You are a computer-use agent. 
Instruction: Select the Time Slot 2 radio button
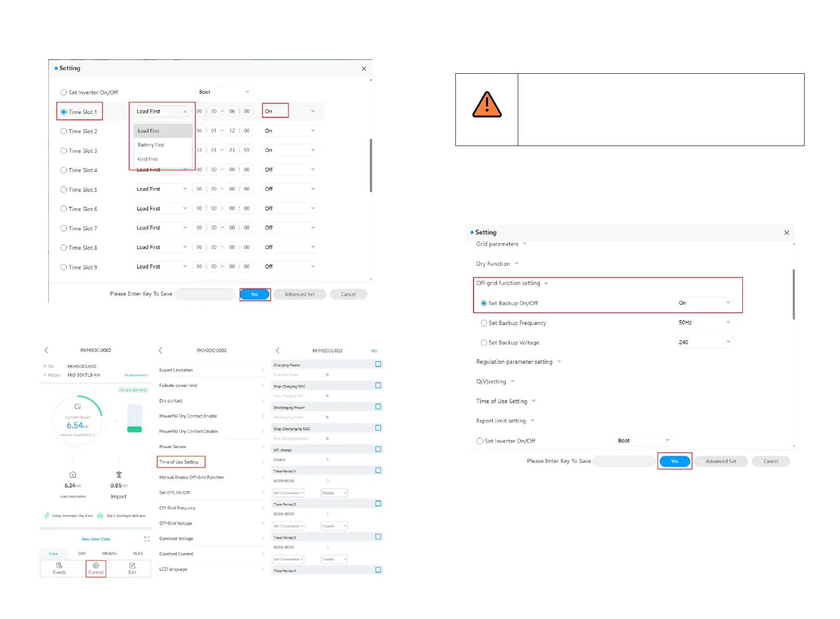64,131
